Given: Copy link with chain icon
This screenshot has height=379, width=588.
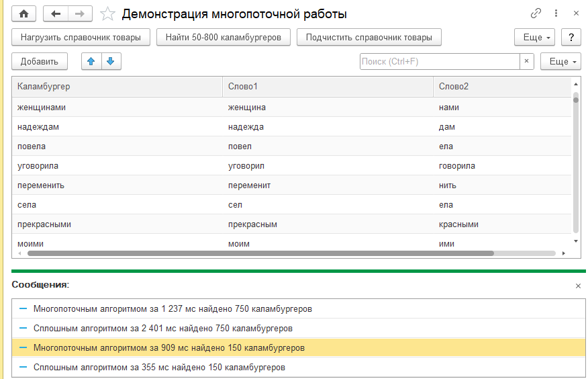Looking at the screenshot, I should 536,13.
